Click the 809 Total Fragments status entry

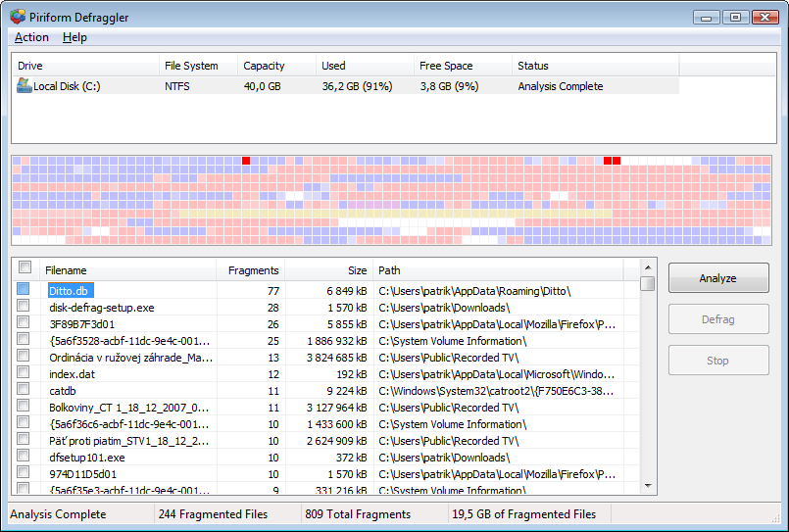358,514
